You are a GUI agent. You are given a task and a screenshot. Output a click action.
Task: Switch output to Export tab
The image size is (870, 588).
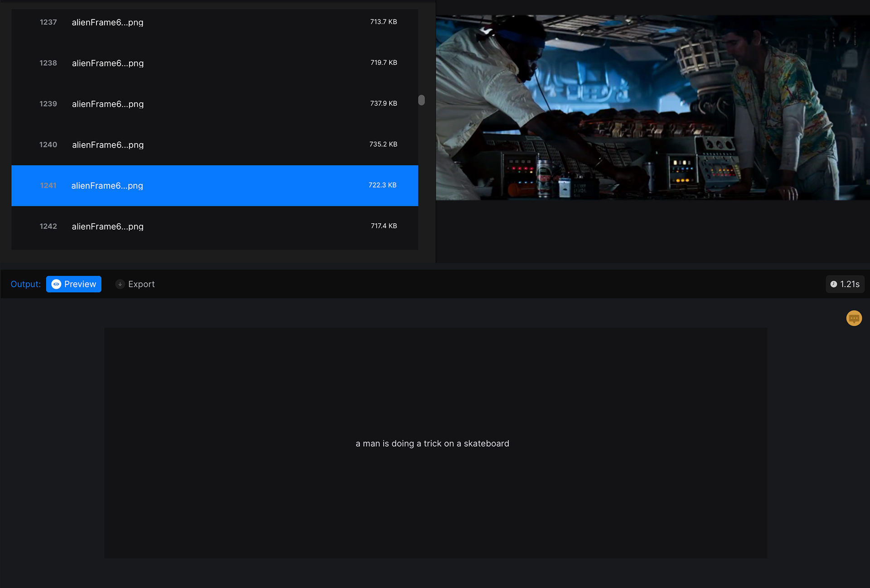coord(135,284)
